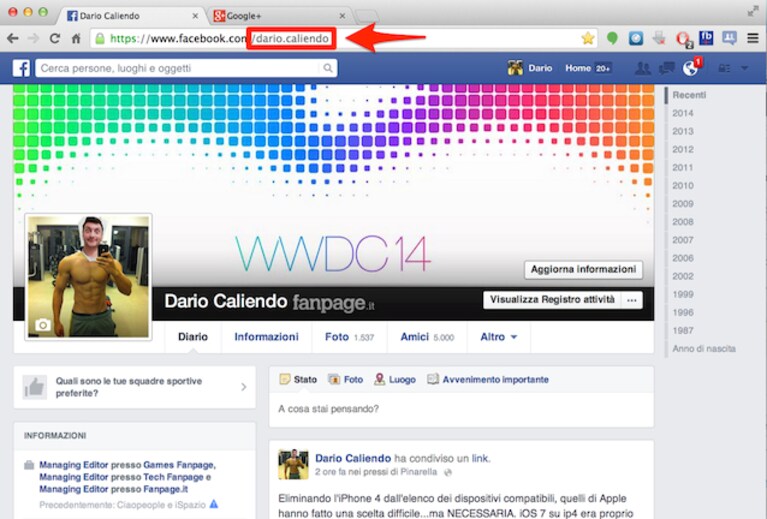
Task: Open the blue clock extension icon
Action: 635,38
